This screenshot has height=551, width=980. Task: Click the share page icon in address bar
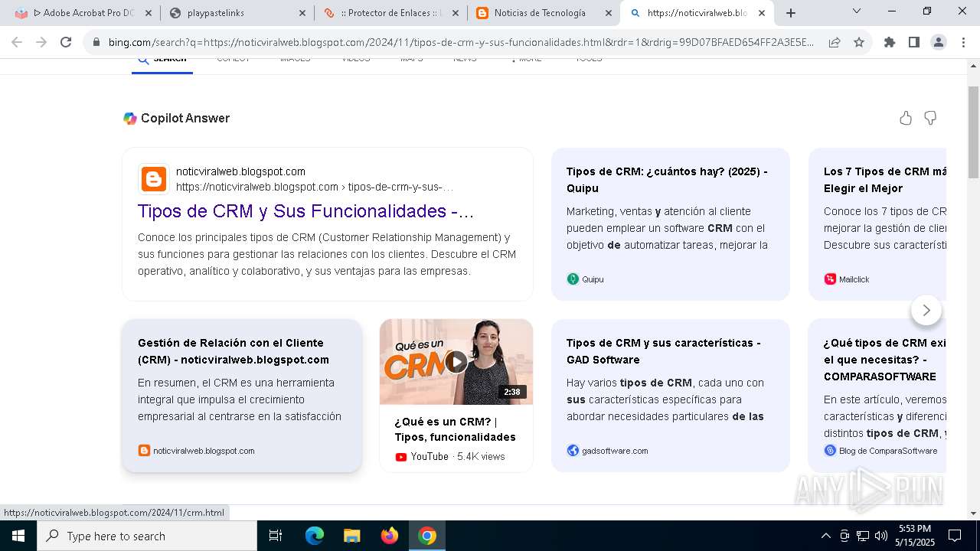pyautogui.click(x=835, y=43)
